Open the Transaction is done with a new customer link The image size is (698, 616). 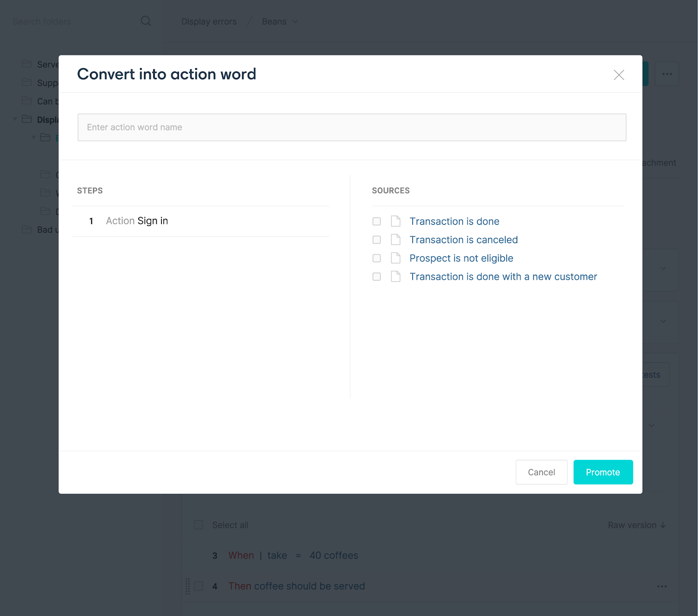[503, 276]
